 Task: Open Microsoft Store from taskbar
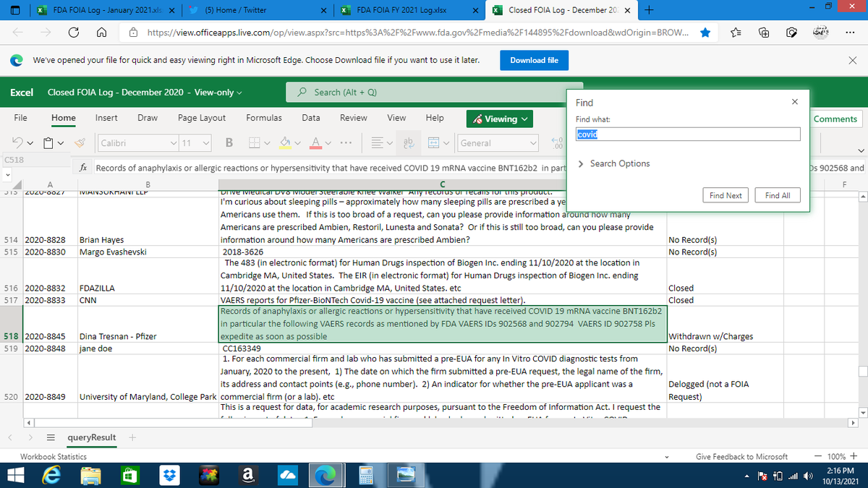click(129, 475)
